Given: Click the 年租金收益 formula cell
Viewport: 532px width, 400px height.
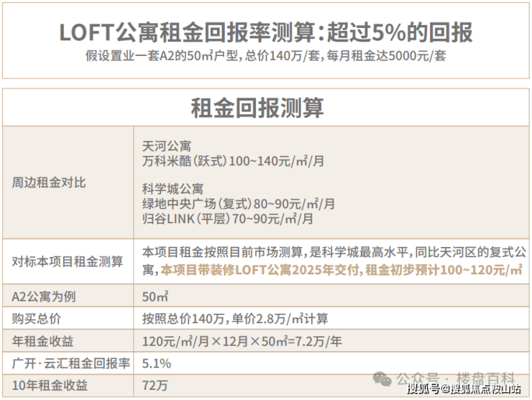Looking at the screenshot, I should (x=242, y=341).
